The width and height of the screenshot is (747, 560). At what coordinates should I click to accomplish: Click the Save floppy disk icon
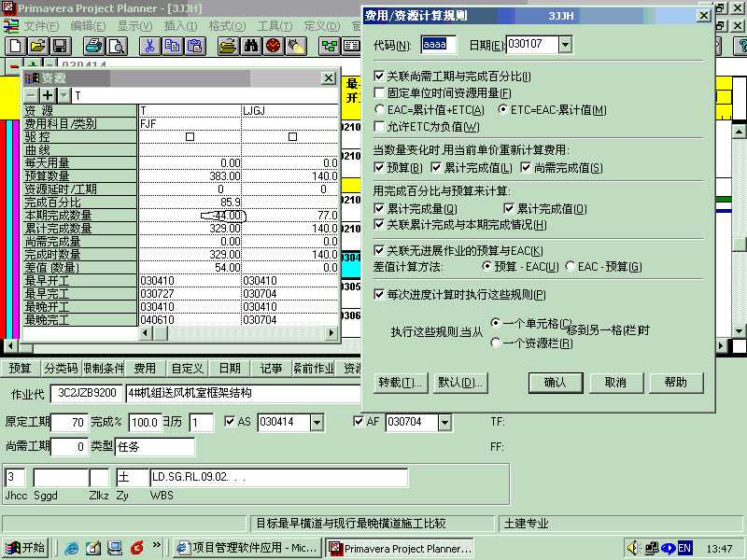(60, 46)
